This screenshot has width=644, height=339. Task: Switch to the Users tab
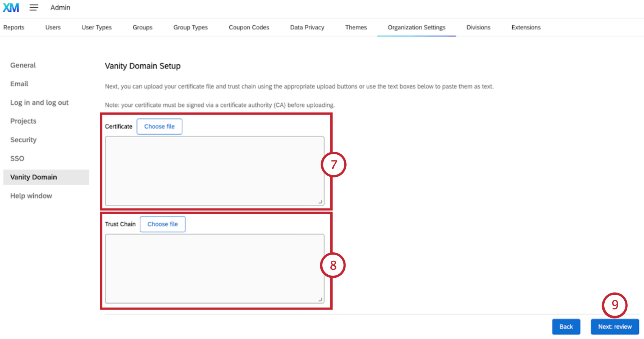(53, 27)
